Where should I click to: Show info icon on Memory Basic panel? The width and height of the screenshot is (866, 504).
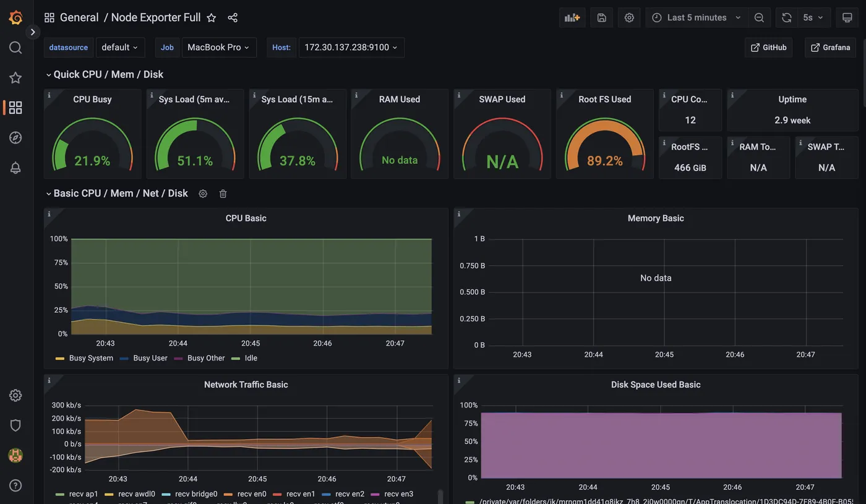pos(459,214)
